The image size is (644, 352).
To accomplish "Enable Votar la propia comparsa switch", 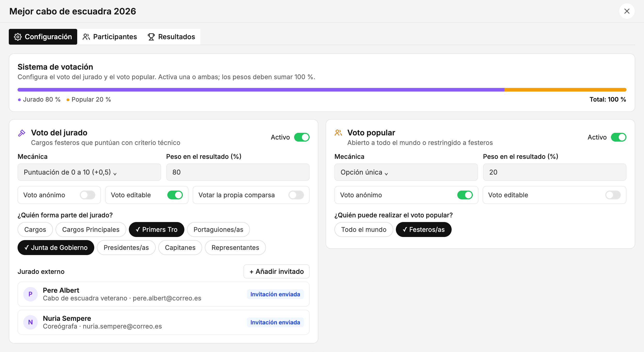I will [296, 195].
